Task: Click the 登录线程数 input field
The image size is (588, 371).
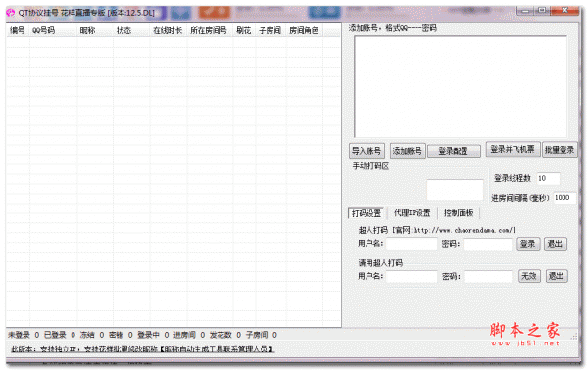Action: click(548, 179)
